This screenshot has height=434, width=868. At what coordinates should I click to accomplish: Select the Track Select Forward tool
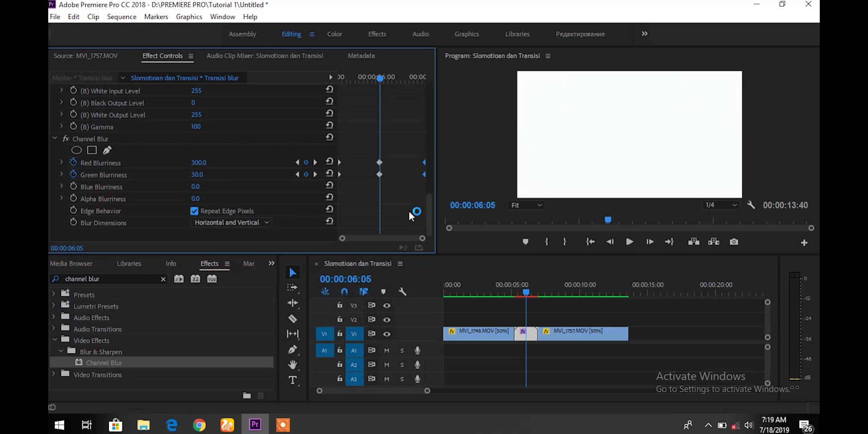(292, 288)
